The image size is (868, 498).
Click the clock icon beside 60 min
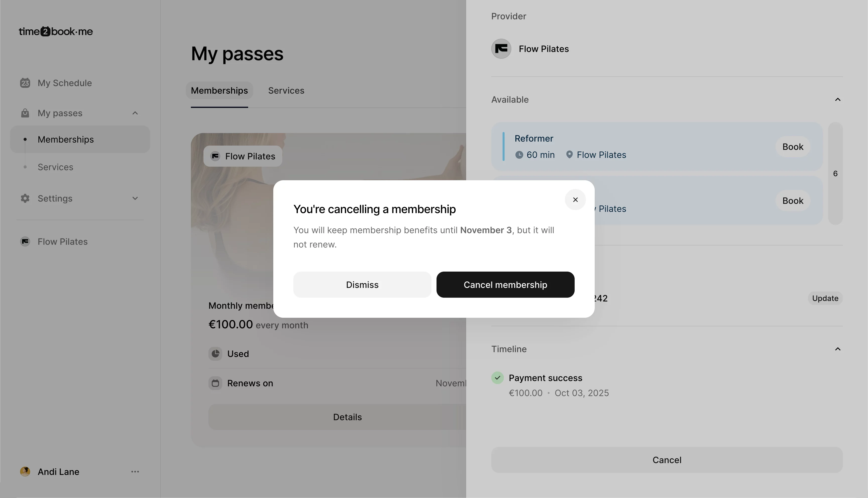point(519,155)
